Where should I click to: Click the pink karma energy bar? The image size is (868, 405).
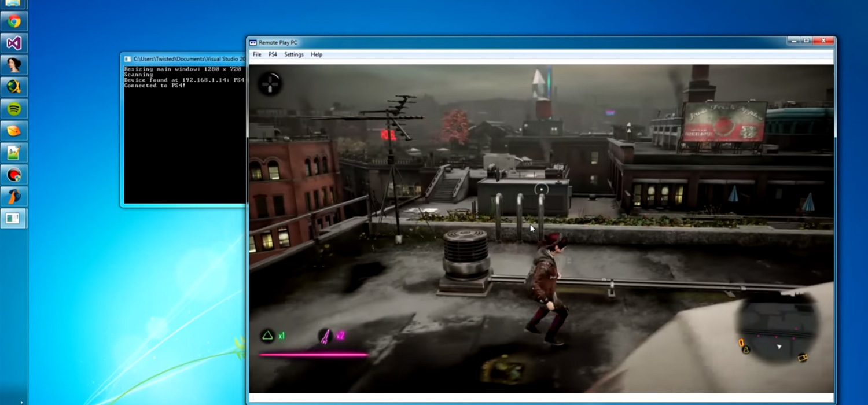pyautogui.click(x=312, y=354)
